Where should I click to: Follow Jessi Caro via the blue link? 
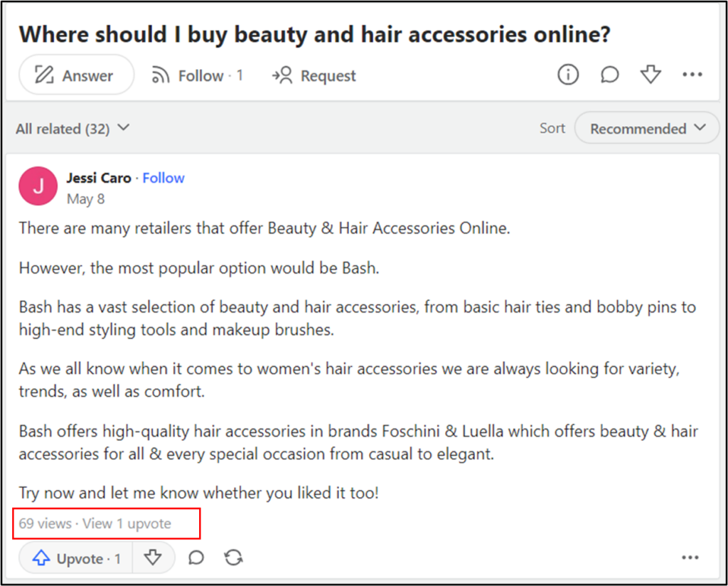(164, 178)
